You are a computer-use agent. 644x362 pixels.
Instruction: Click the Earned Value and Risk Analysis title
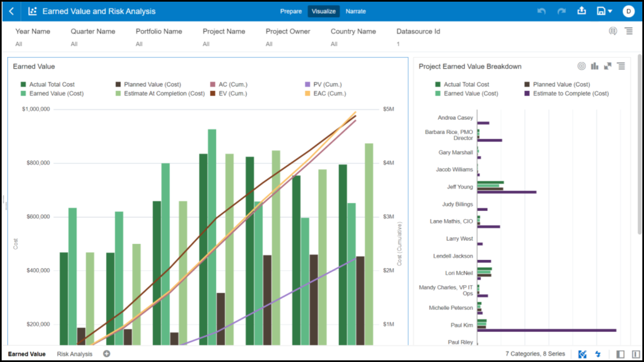[x=99, y=11]
